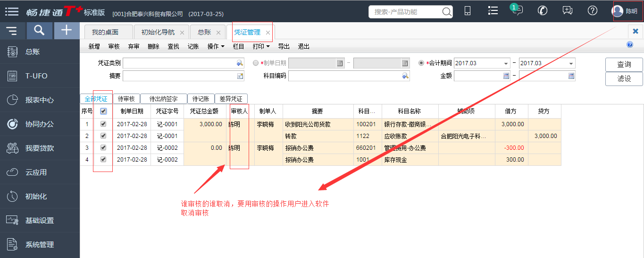Toggle the select-all checkbox in table header
The height and width of the screenshot is (258, 644).
coord(103,112)
